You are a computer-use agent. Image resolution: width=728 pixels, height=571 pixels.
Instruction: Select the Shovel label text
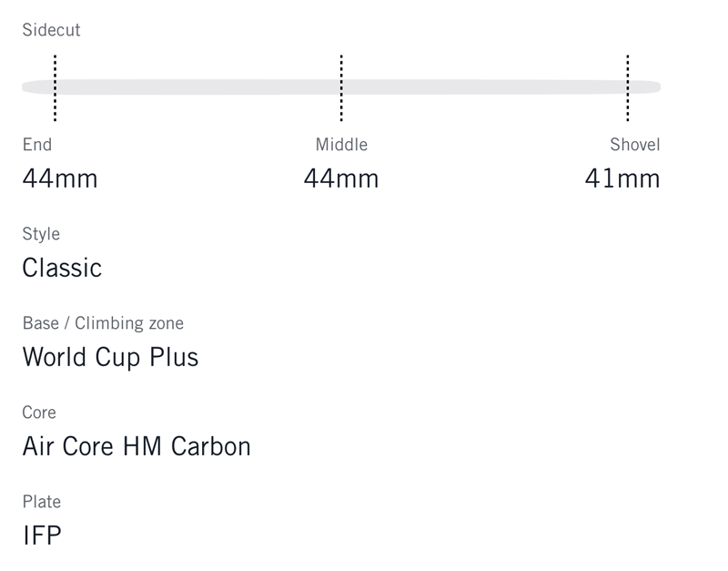click(x=634, y=145)
